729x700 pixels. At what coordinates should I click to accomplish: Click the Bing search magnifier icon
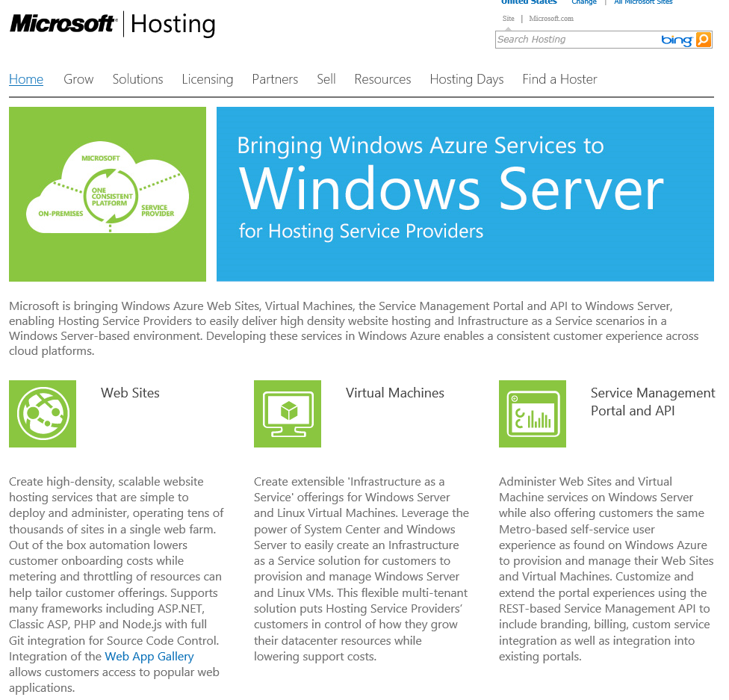(703, 40)
